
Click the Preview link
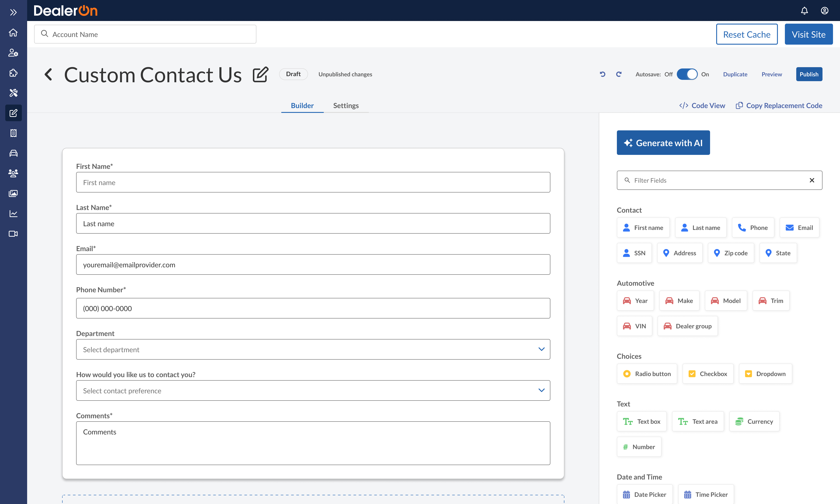771,74
